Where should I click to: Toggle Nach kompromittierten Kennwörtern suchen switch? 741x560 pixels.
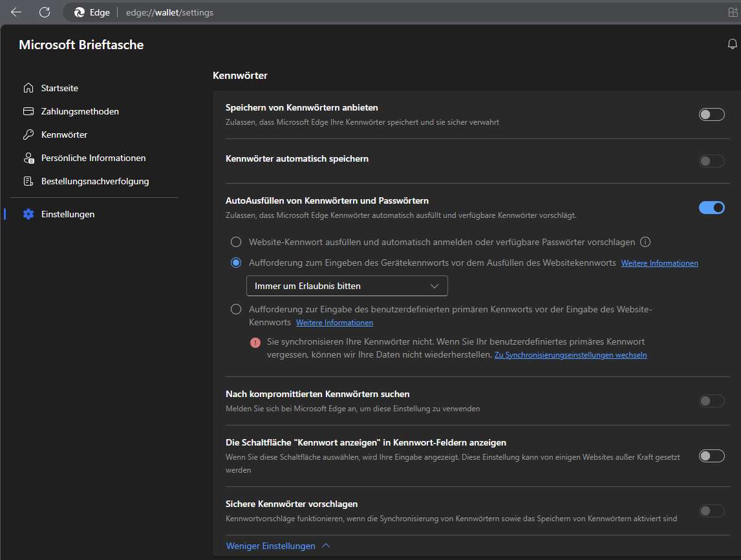[x=711, y=401]
